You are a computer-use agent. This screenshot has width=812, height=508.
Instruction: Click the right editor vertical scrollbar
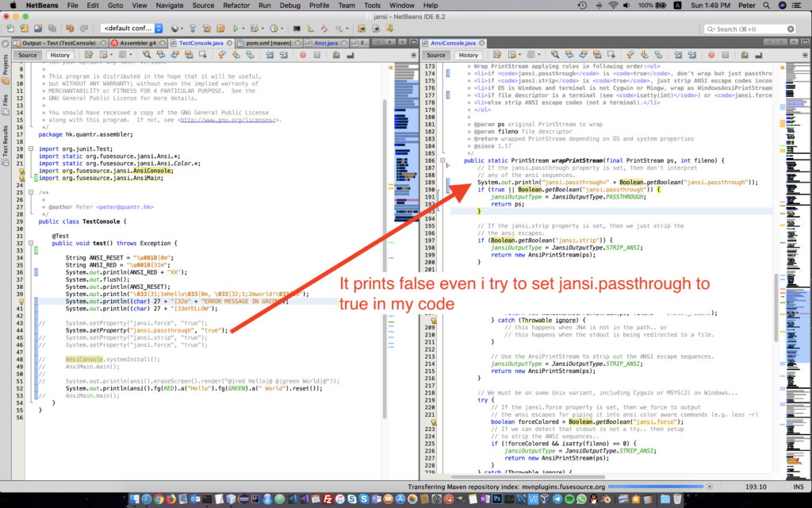click(x=776, y=307)
